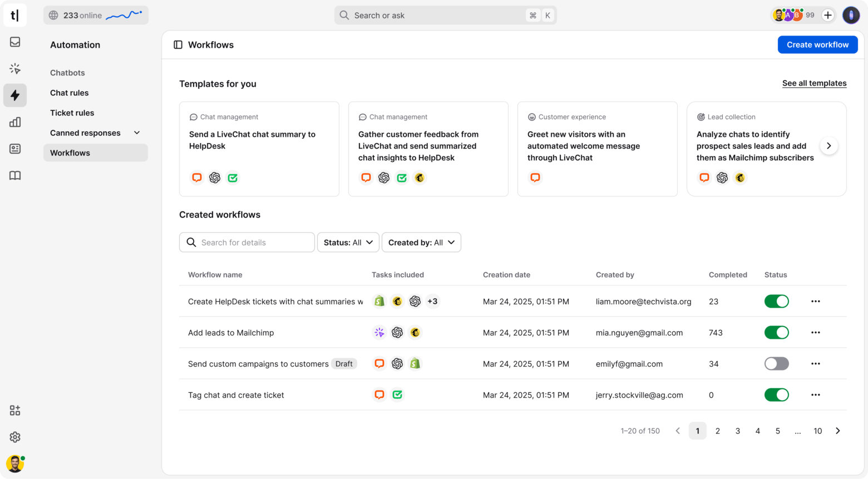
Task: Open the Status: All dropdown filter
Action: 348,242
